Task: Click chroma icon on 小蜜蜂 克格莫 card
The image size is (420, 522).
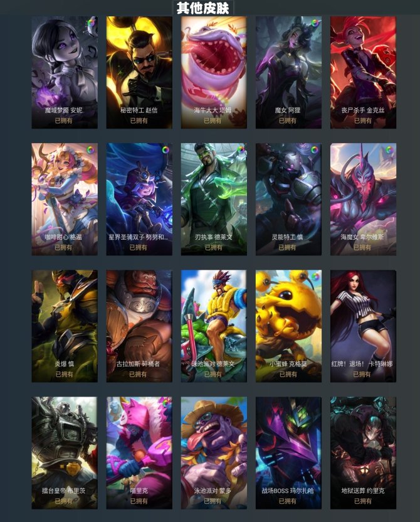Action: click(x=315, y=277)
